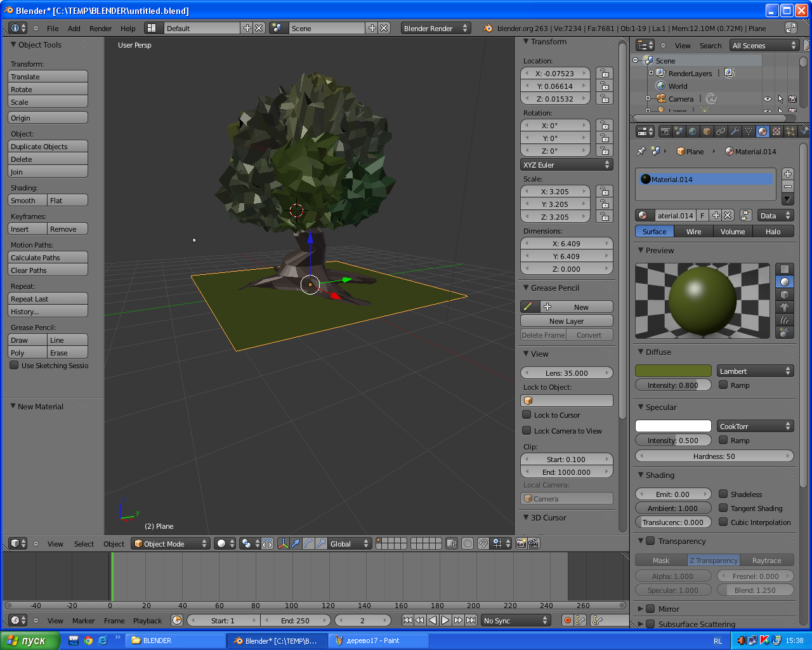This screenshot has width=812, height=650.
Task: Check Cubic Interpolation option
Action: click(723, 522)
